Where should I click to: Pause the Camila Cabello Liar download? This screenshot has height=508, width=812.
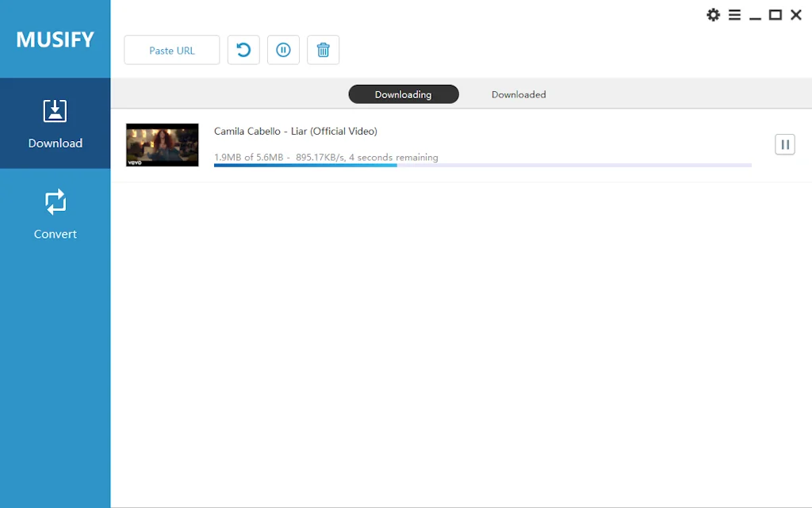coord(784,144)
